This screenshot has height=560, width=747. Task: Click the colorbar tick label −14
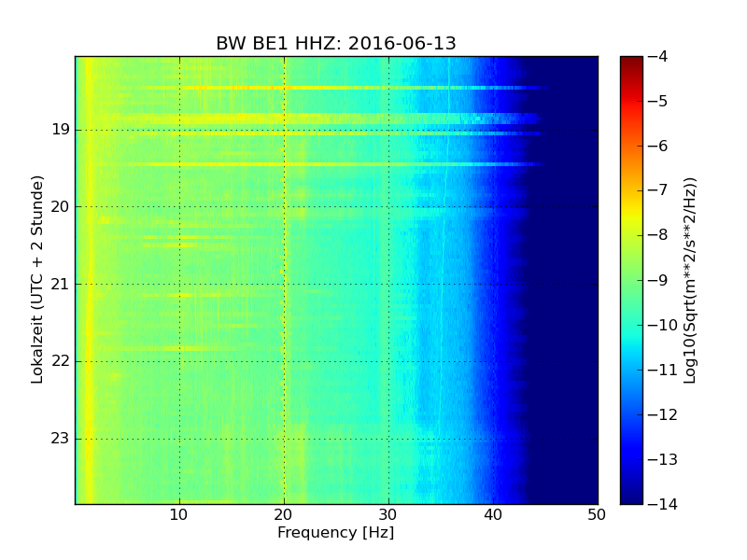point(663,504)
